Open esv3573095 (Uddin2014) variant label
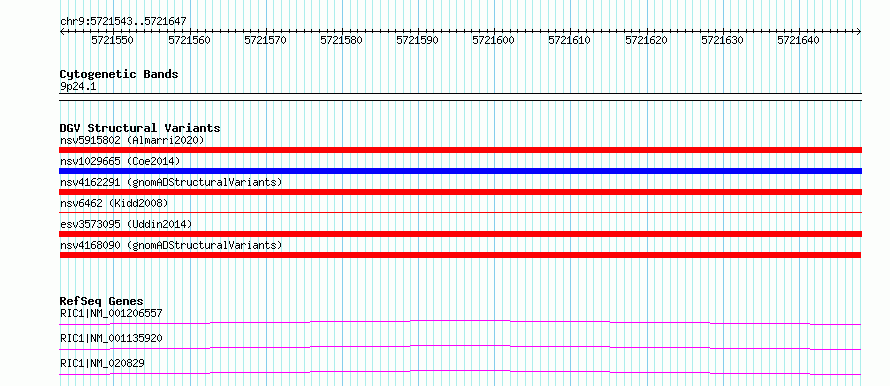Viewport: 890px width, 386px height. [126, 224]
